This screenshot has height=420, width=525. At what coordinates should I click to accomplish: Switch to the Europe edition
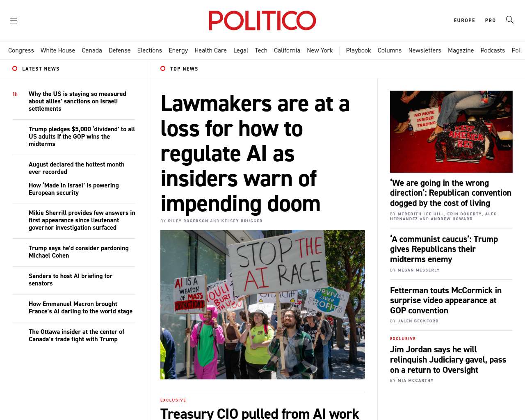464,21
